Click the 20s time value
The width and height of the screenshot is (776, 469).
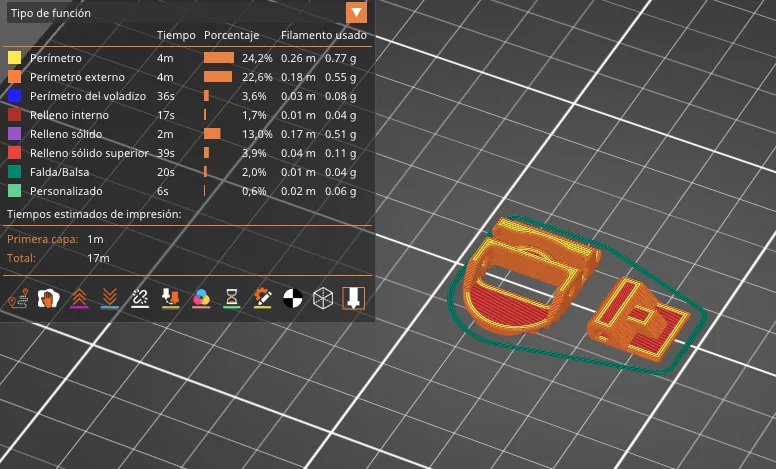(166, 172)
